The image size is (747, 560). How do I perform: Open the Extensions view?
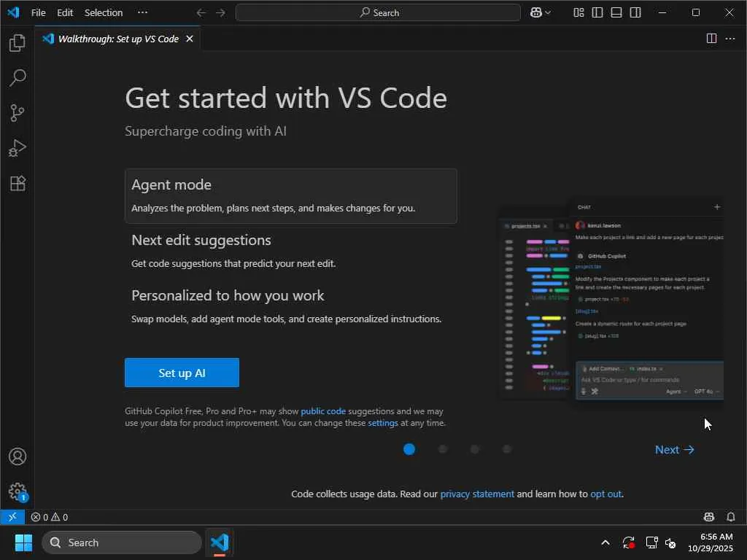click(x=18, y=183)
